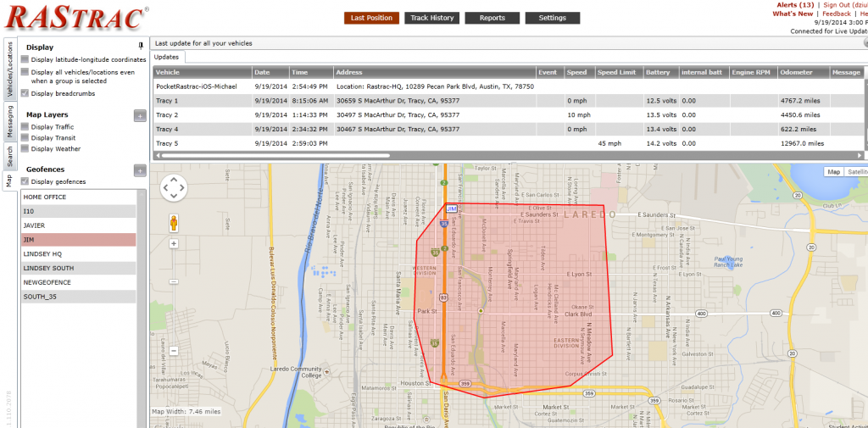Viewport: 868px width, 428px height.
Task: Open the Reports menu
Action: tap(492, 18)
